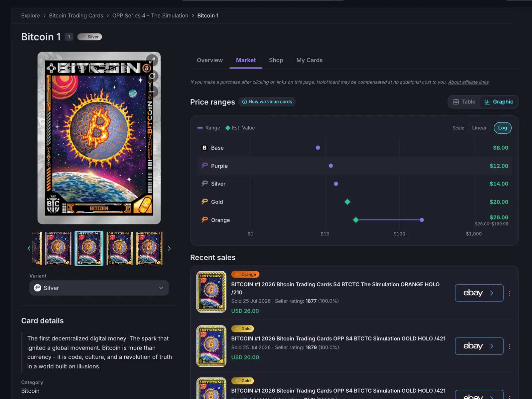Image resolution: width=532 pixels, height=399 pixels.
Task: Click the card number 1 badge
Action: (69, 37)
